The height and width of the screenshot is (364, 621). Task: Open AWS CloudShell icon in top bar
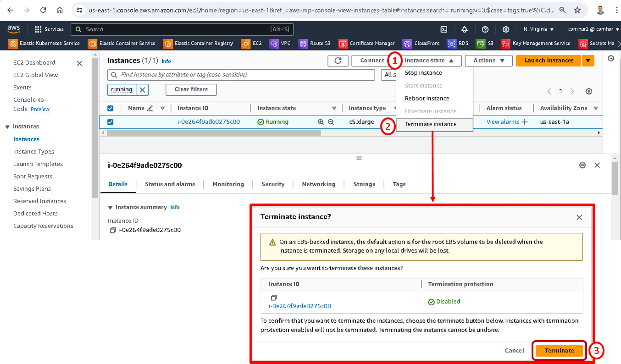point(444,29)
